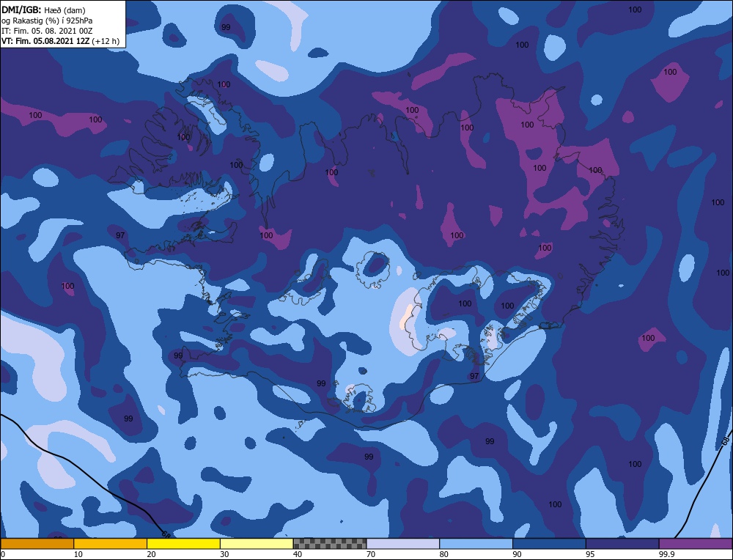Screen dimensions: 733x560
Task: Click the legend tick label "90"
Action: click(x=517, y=554)
